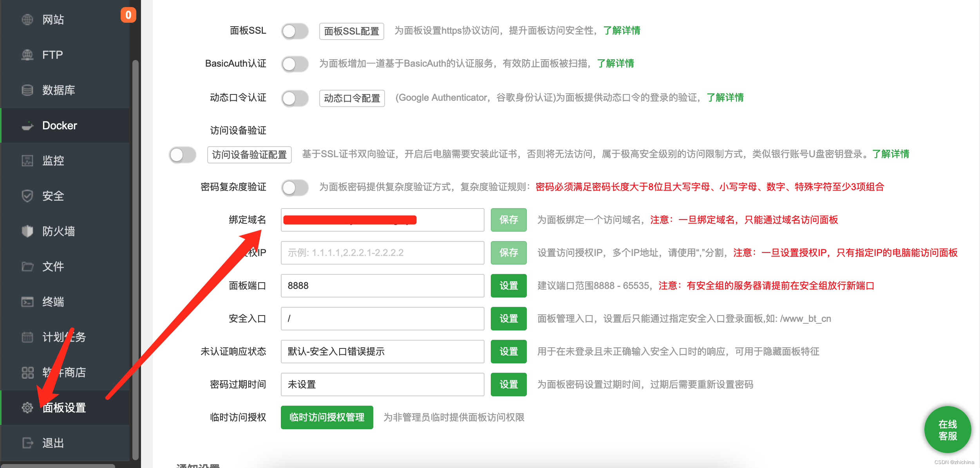This screenshot has height=468, width=980.
Task: Open the 在线客服 floating button
Action: point(947,430)
